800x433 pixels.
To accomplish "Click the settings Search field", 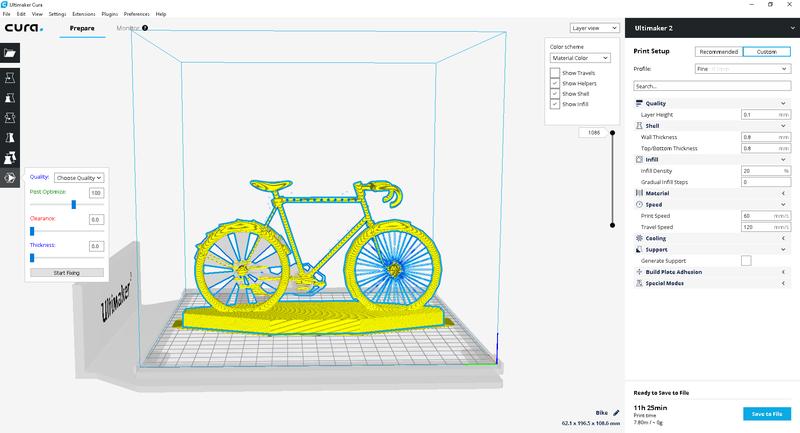I will click(711, 87).
